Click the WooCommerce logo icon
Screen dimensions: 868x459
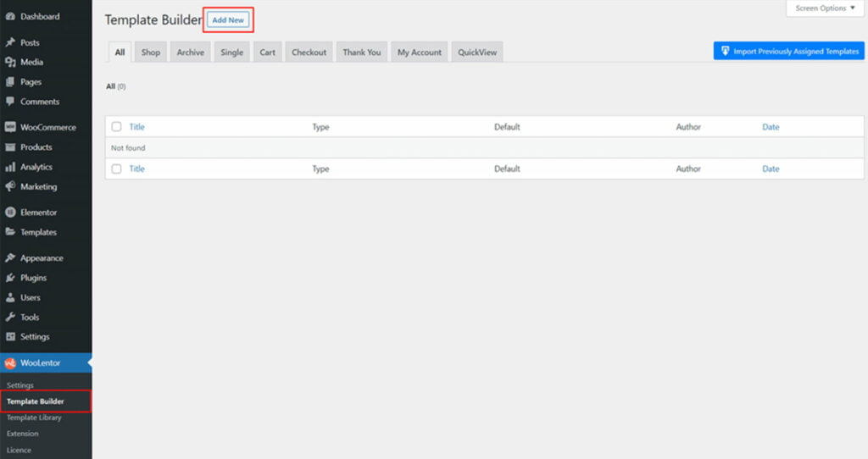[10, 127]
